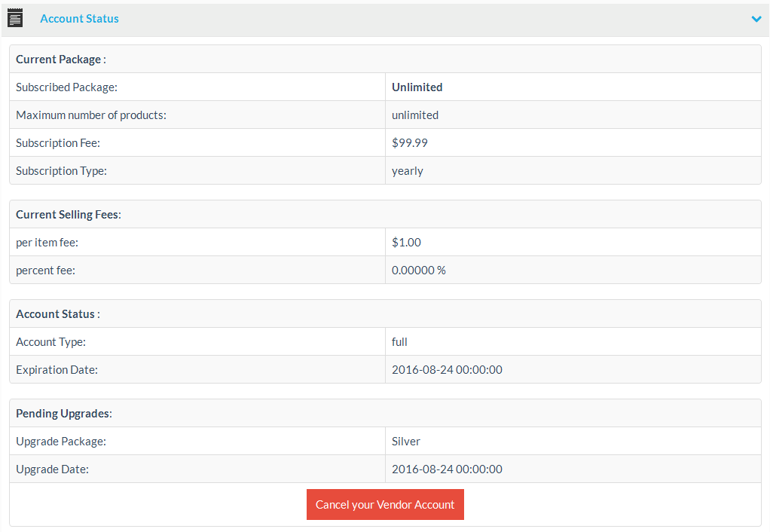The height and width of the screenshot is (532, 770).
Task: Click the Account Type label
Action: (50, 342)
